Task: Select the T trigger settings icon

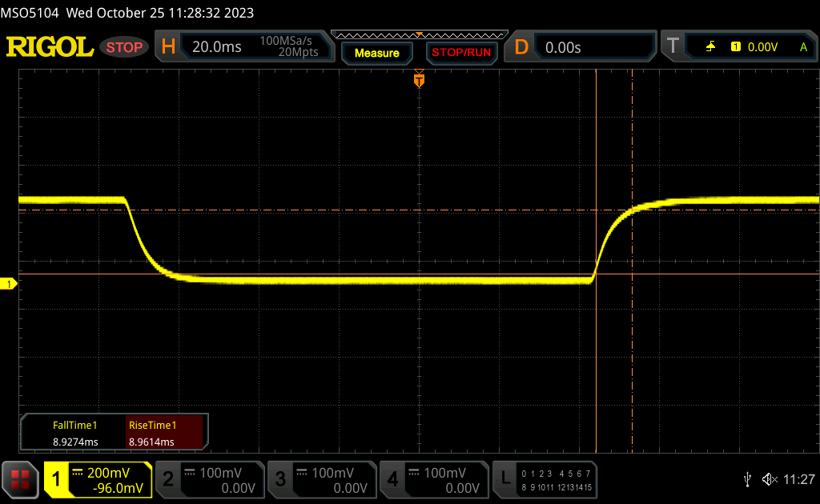Action: [673, 47]
